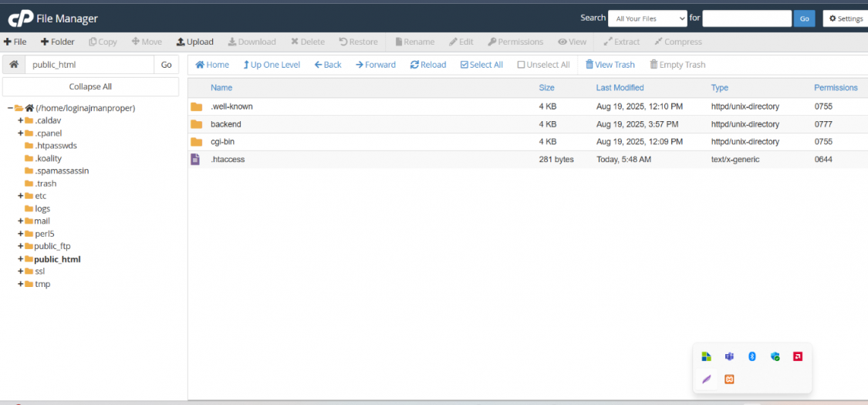
Task: Open the All Your Files search dropdown
Action: pos(647,19)
